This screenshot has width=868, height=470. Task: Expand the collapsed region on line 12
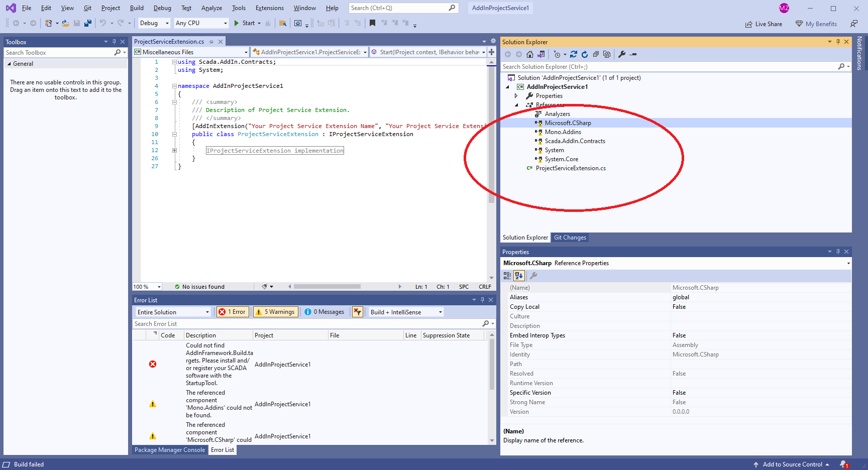point(174,150)
